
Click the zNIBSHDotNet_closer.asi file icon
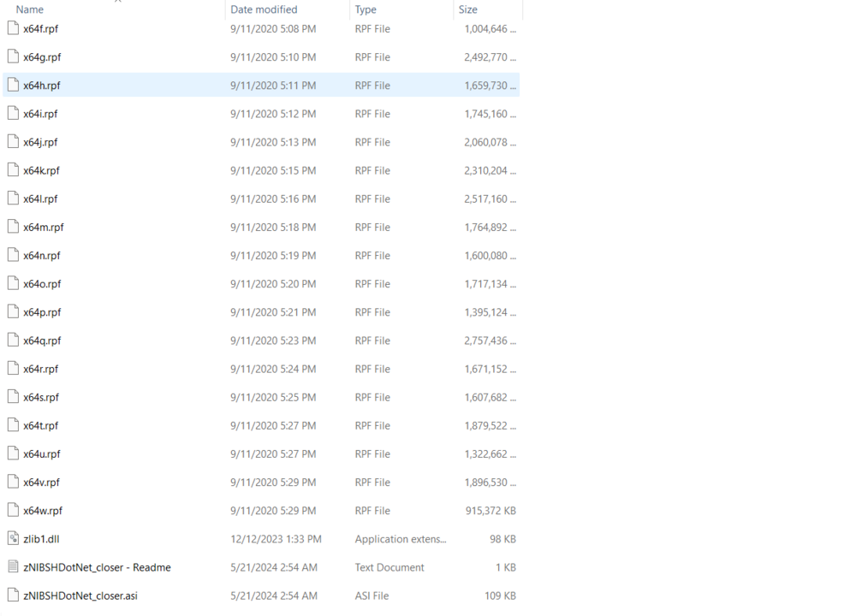tap(12, 595)
